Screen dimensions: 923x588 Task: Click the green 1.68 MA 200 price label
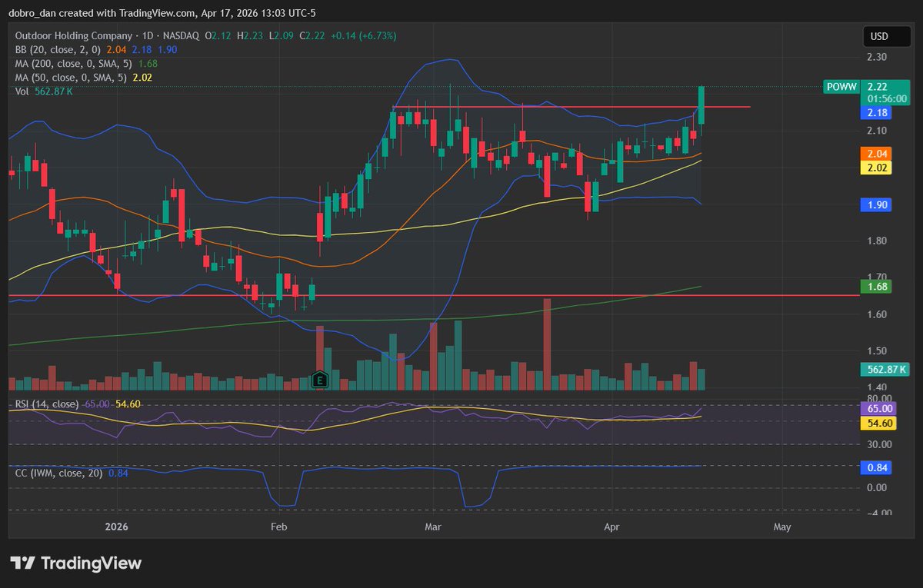(875, 287)
